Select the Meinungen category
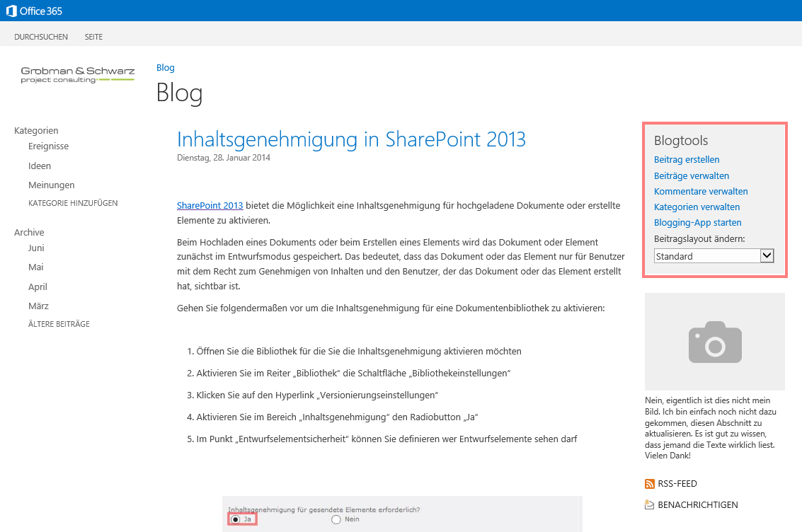Image resolution: width=802 pixels, height=532 pixels. point(51,185)
